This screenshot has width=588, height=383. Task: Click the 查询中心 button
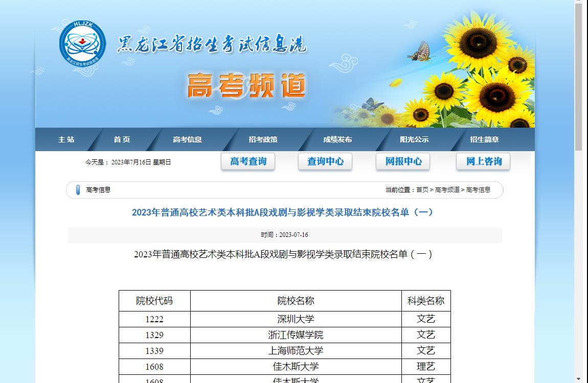click(325, 161)
